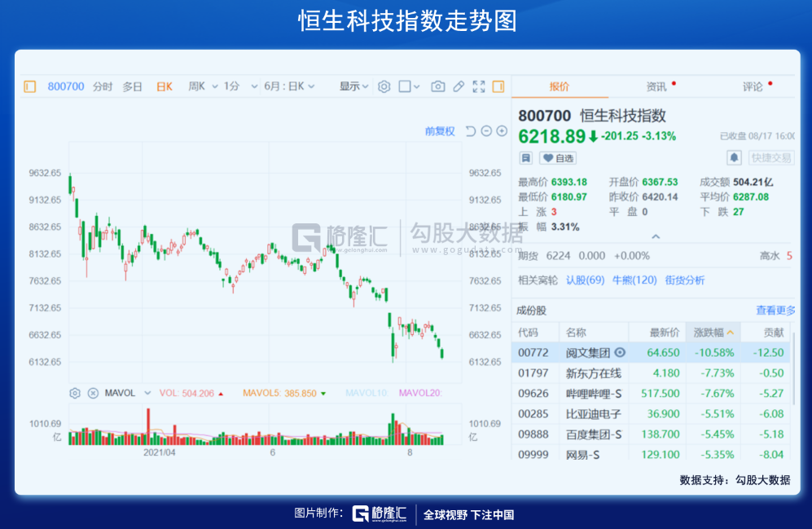The height and width of the screenshot is (529, 812).
Task: Click VOL: 504.206 indicator label
Action: (x=187, y=393)
